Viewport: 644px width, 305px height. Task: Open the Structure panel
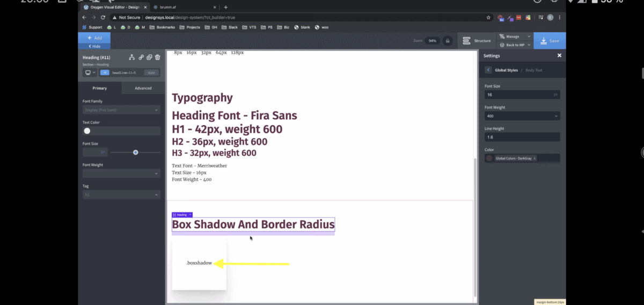point(477,41)
